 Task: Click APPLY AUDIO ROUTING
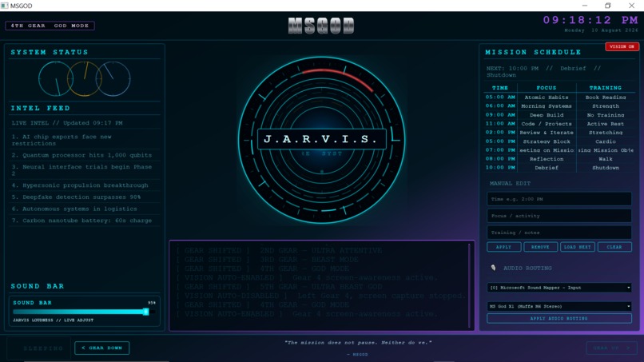pos(559,318)
